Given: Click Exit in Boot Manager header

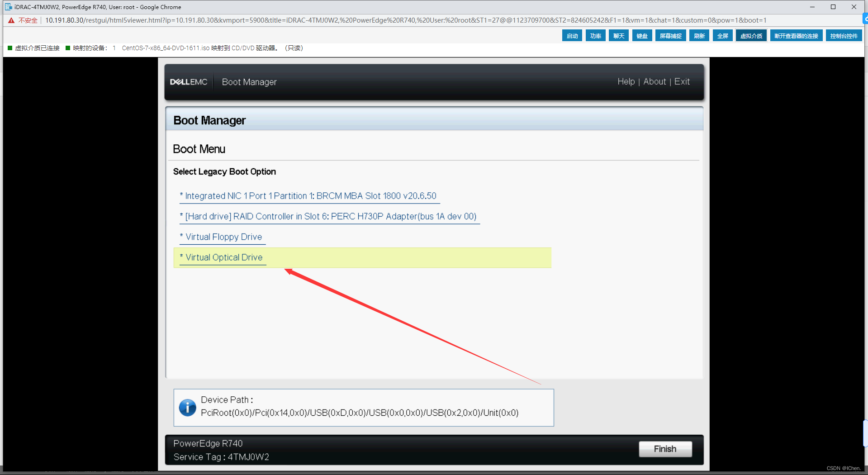Looking at the screenshot, I should pyautogui.click(x=682, y=81).
